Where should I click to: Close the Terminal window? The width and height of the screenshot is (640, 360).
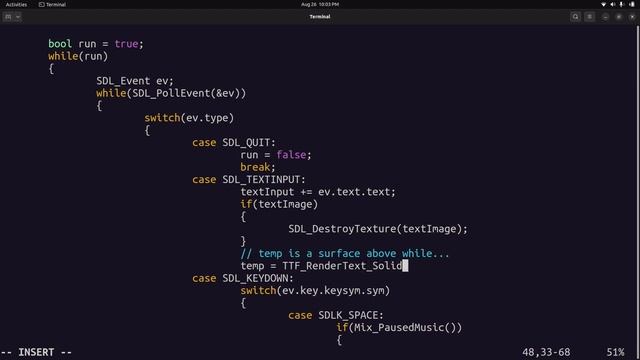pyautogui.click(x=632, y=17)
